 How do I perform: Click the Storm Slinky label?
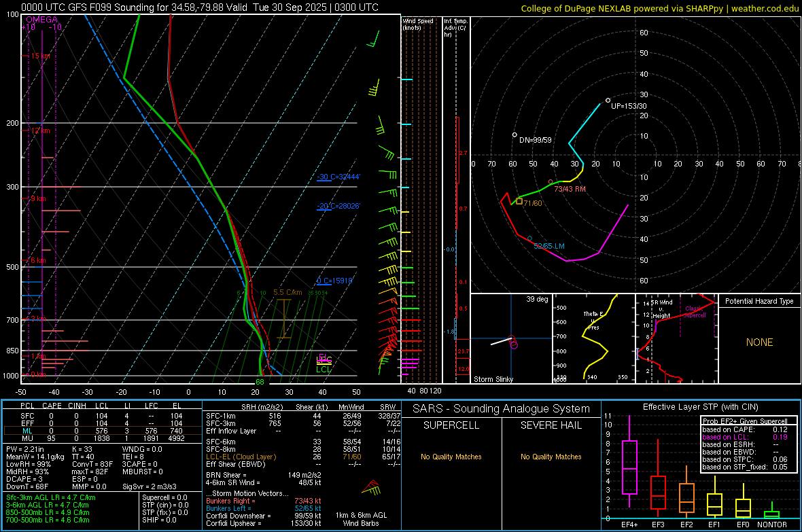(493, 379)
